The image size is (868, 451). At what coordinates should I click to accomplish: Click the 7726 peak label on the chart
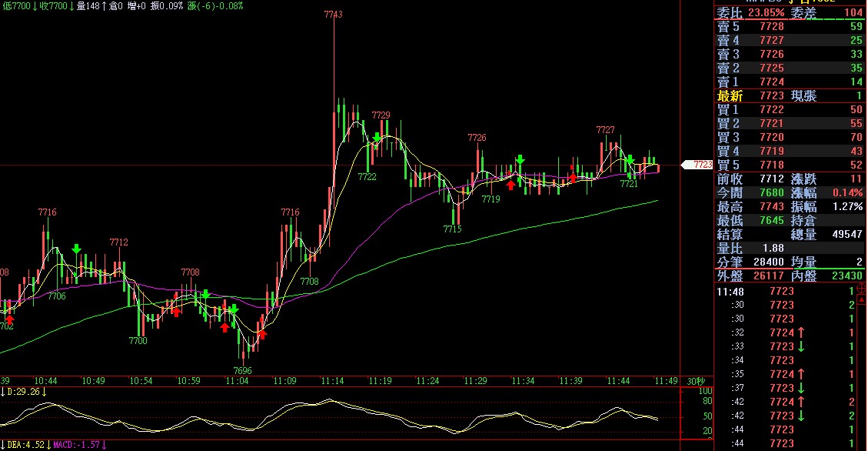[477, 138]
